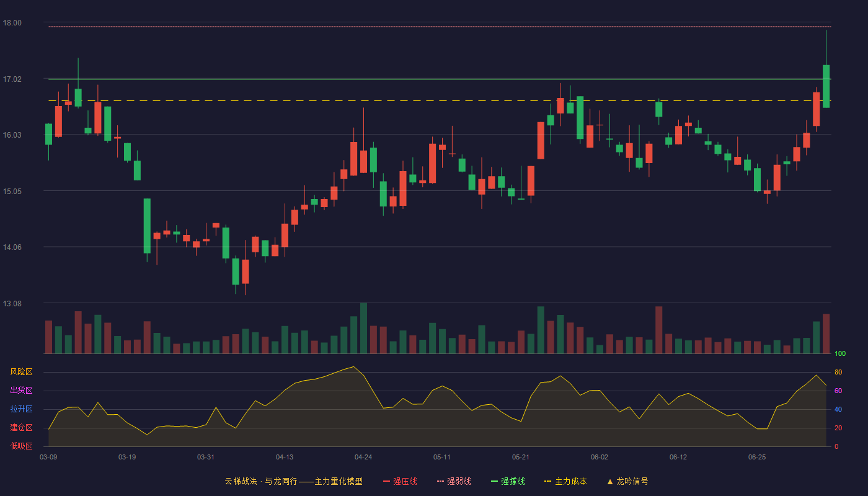This screenshot has height=496, width=868.
Task: Click the 05-21 date label
Action: [521, 457]
